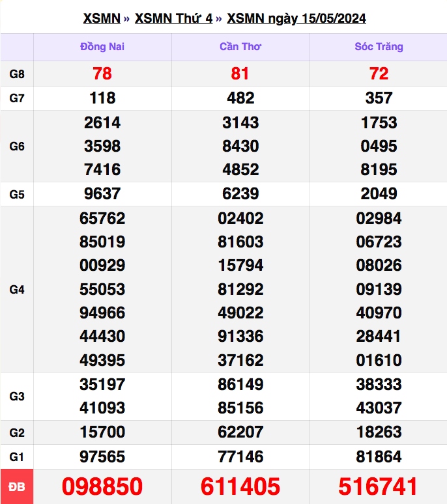Screen dimensions: 447x504
Task: Click Đồng Nai special prize number 098850
Action: pos(102,486)
